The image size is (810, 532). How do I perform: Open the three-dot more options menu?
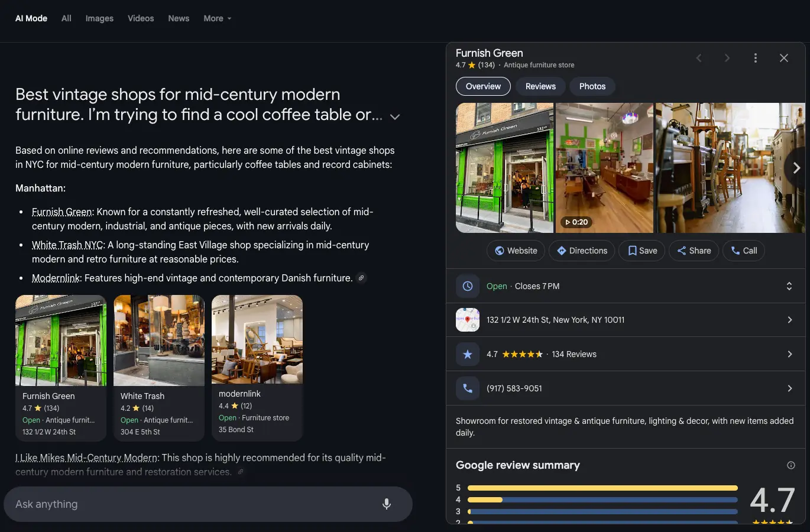756,58
